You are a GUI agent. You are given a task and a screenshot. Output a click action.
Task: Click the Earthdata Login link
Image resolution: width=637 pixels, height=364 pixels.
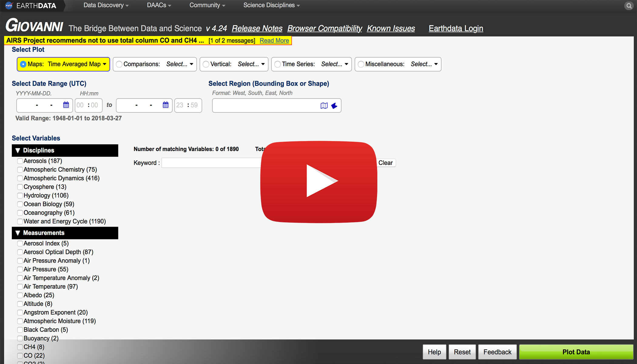tap(456, 29)
